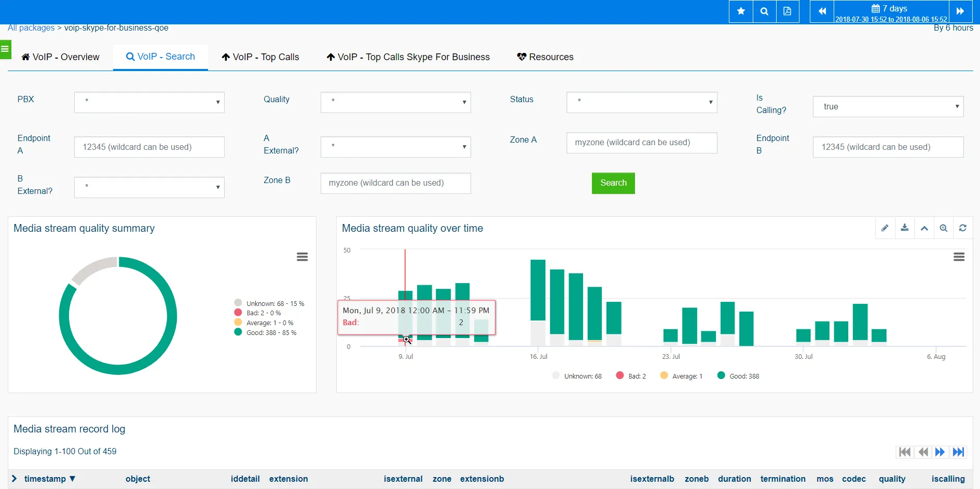Expand the Quality dropdown filter
Screen dimensions: 980x489
(395, 102)
